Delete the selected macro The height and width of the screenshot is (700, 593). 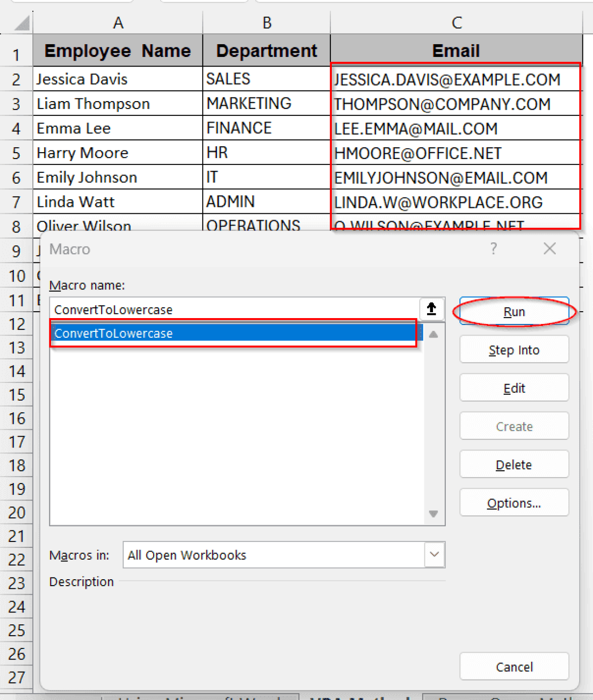pos(514,464)
